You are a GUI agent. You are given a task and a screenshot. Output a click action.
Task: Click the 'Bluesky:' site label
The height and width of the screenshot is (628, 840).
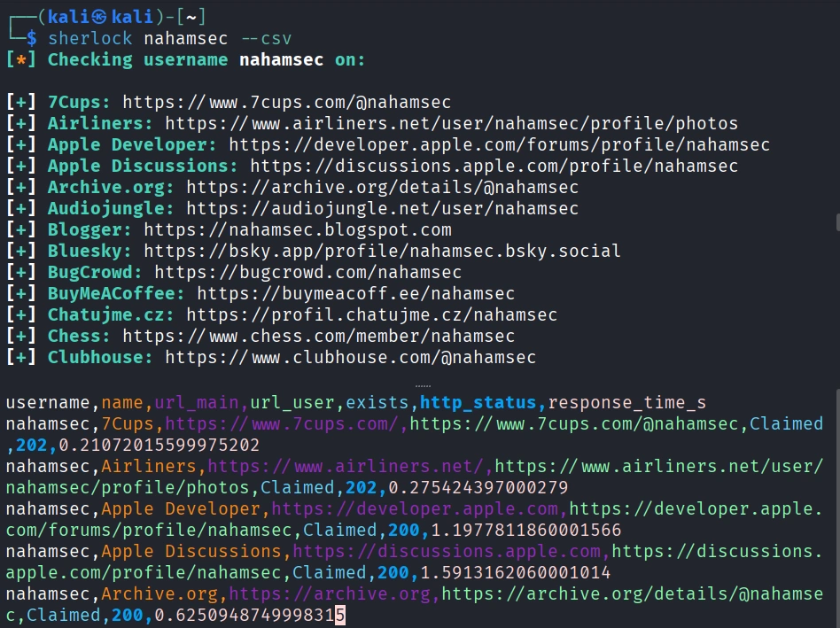pyautogui.click(x=89, y=251)
